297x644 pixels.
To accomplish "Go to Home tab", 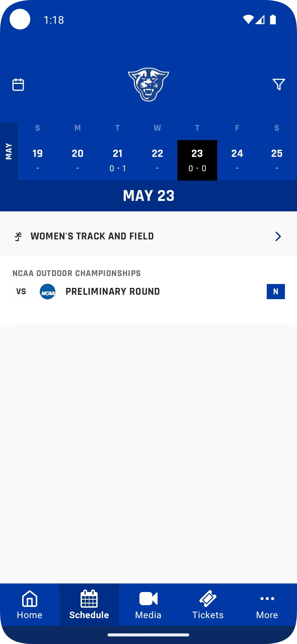I will click(x=30, y=605).
